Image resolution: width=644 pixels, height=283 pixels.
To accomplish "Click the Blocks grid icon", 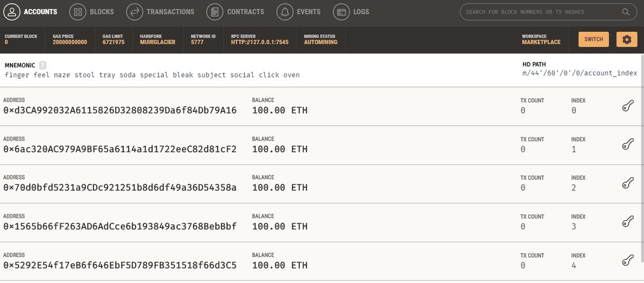I will tap(78, 11).
